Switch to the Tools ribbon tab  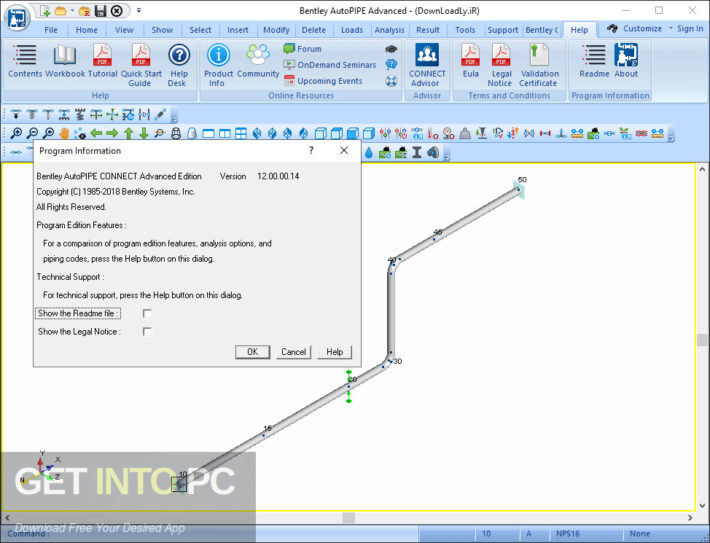465,30
